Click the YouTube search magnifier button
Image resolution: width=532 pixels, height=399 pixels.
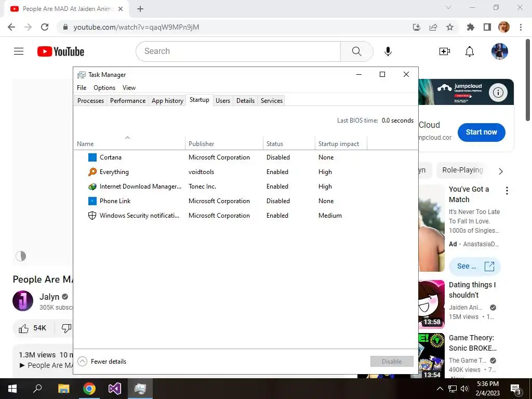(x=356, y=51)
